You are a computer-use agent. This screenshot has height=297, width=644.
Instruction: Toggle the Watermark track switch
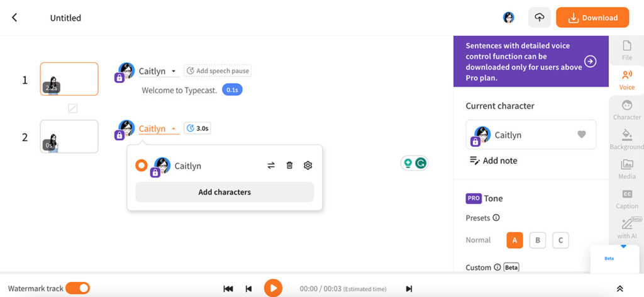[x=77, y=288]
